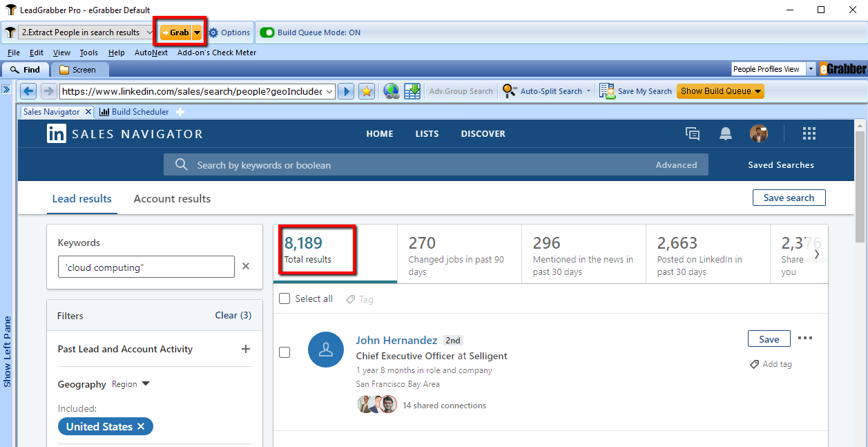The height and width of the screenshot is (447, 868).
Task: Open the Tools menu
Action: (88, 53)
